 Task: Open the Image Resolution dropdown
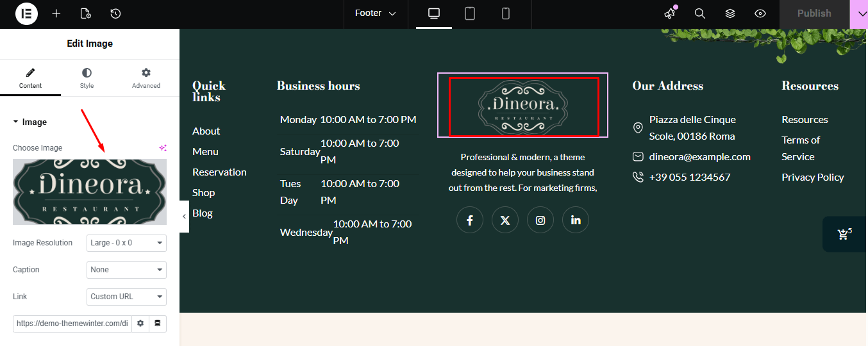pos(126,243)
